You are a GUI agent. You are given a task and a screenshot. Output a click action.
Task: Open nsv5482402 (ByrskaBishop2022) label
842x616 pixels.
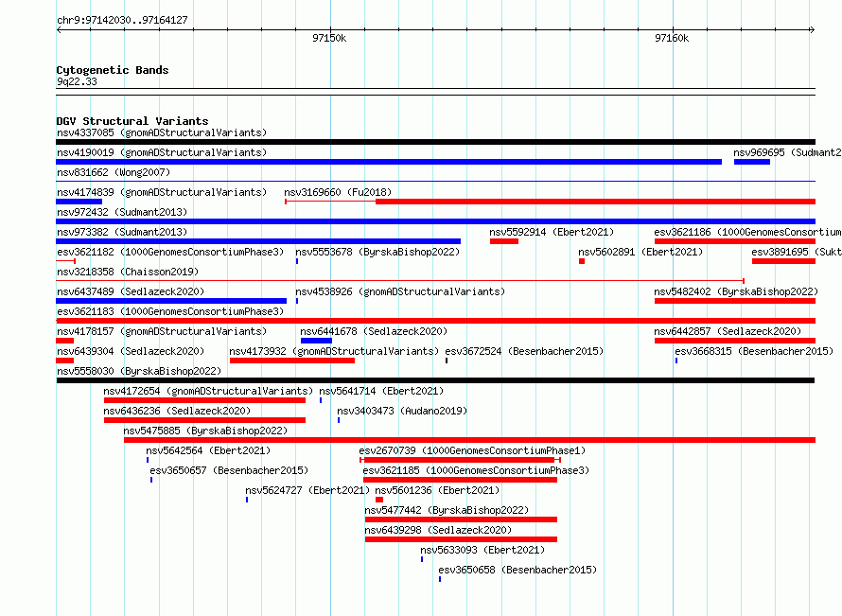click(x=736, y=291)
